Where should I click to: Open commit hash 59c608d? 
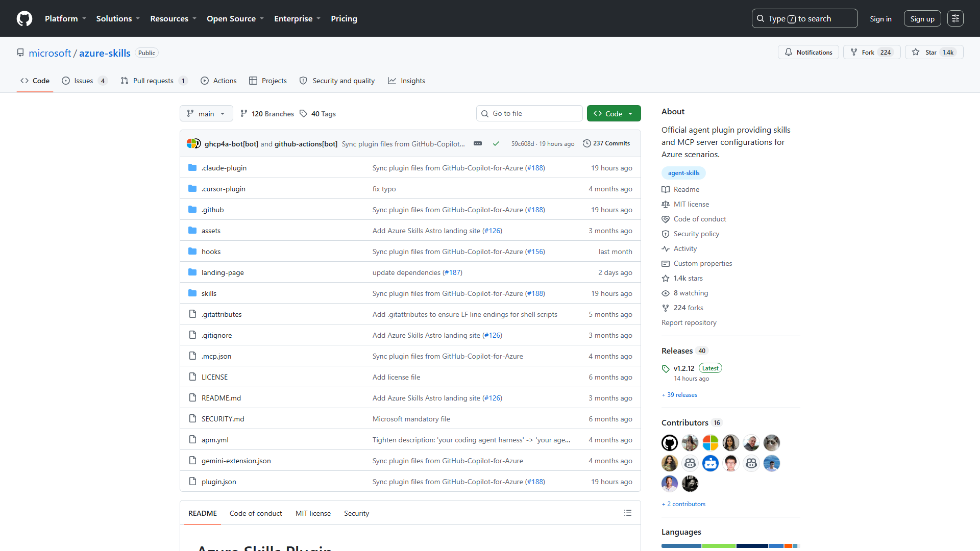(523, 144)
